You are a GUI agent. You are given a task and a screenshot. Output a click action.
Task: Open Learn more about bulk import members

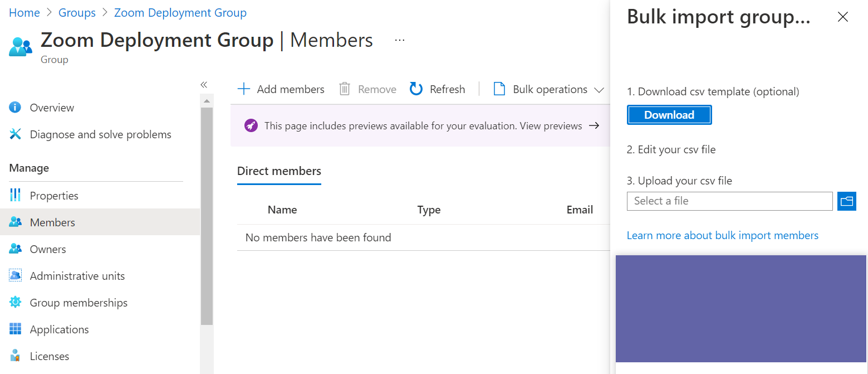(x=723, y=235)
